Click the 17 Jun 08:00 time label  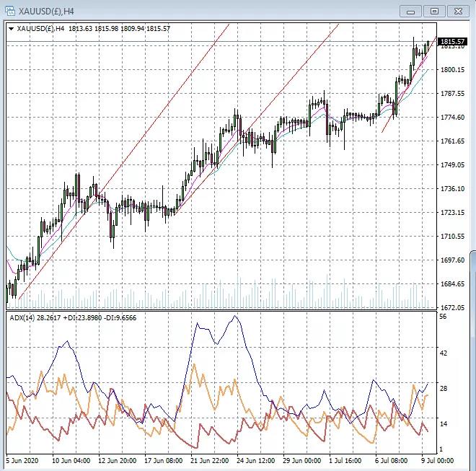click(163, 461)
